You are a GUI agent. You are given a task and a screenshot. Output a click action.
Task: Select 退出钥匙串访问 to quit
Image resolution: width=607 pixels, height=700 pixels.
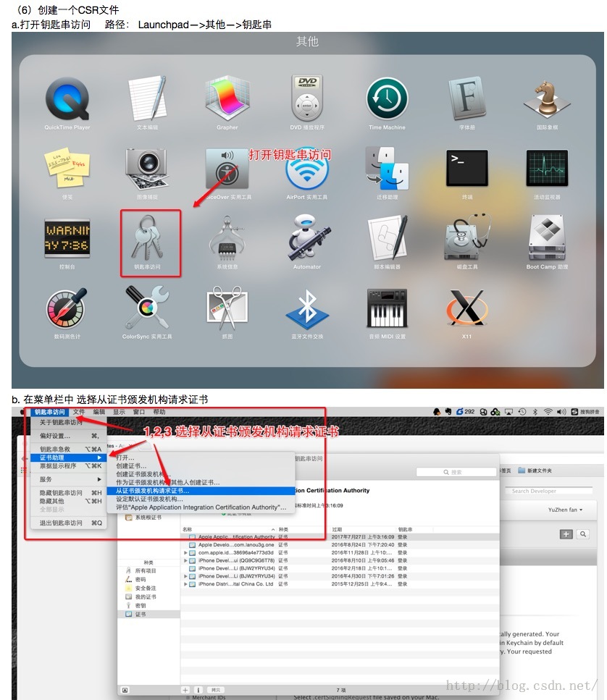68,523
